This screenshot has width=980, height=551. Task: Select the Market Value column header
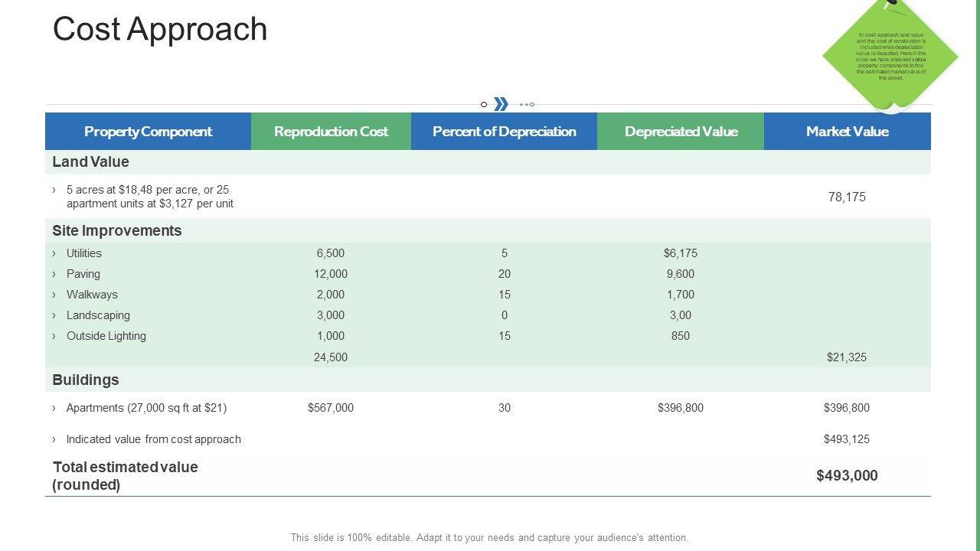(847, 132)
